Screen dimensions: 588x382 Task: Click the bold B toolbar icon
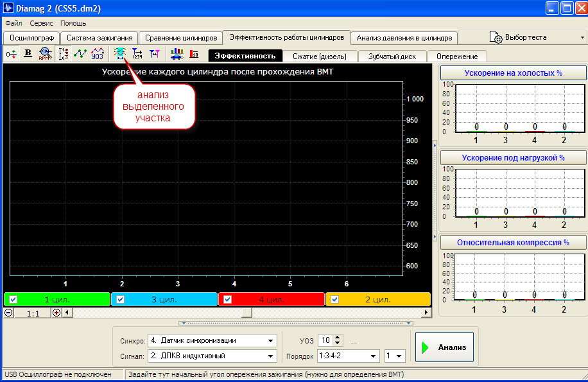[28, 54]
